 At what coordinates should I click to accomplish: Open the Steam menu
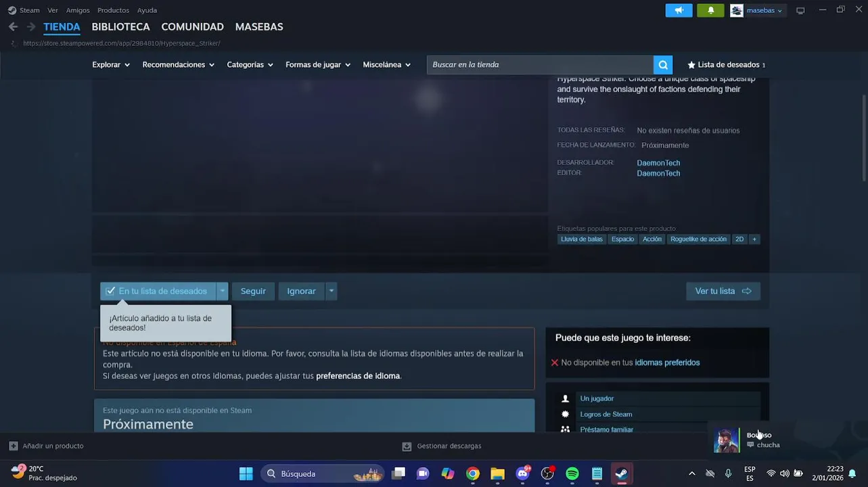(30, 10)
